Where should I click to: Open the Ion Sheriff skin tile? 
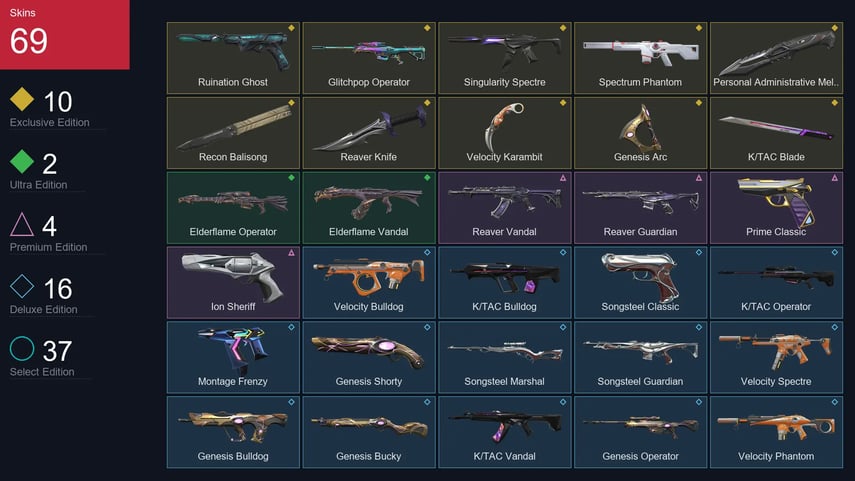tap(233, 282)
